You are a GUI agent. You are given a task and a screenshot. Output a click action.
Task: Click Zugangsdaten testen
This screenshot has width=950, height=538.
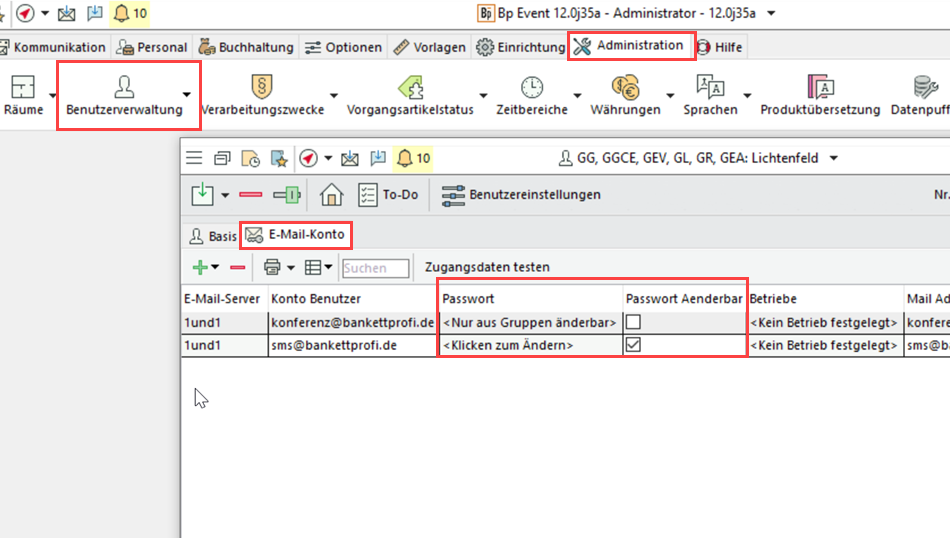(487, 267)
